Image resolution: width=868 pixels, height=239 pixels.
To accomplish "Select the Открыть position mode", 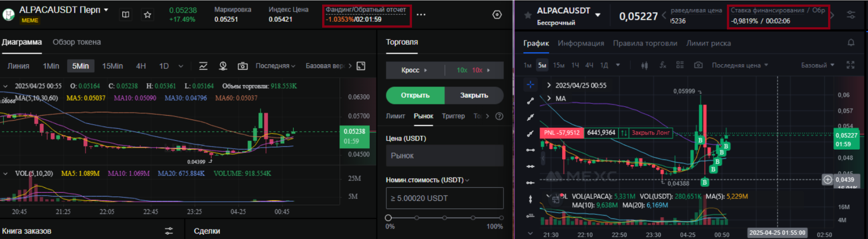I will tap(415, 95).
